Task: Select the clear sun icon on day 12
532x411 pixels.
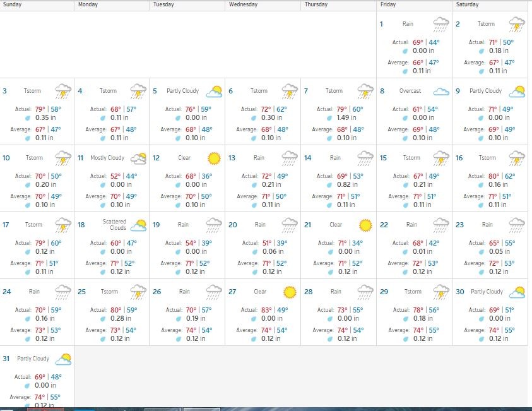Action: pyautogui.click(x=215, y=158)
